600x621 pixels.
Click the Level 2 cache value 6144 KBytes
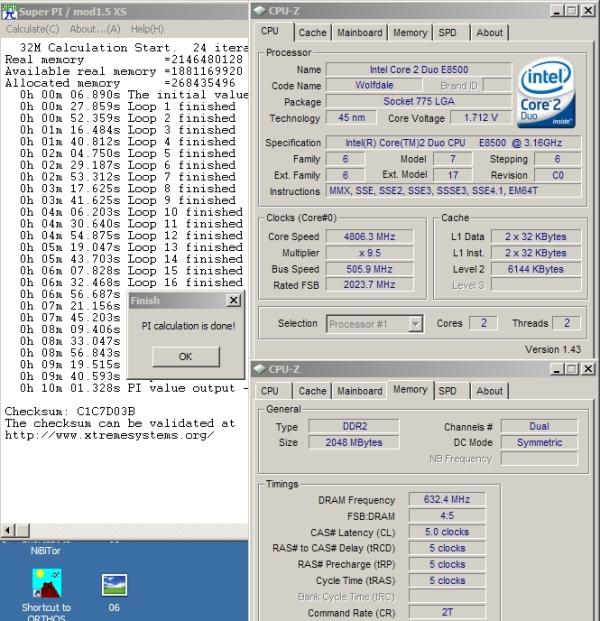pyautogui.click(x=536, y=269)
